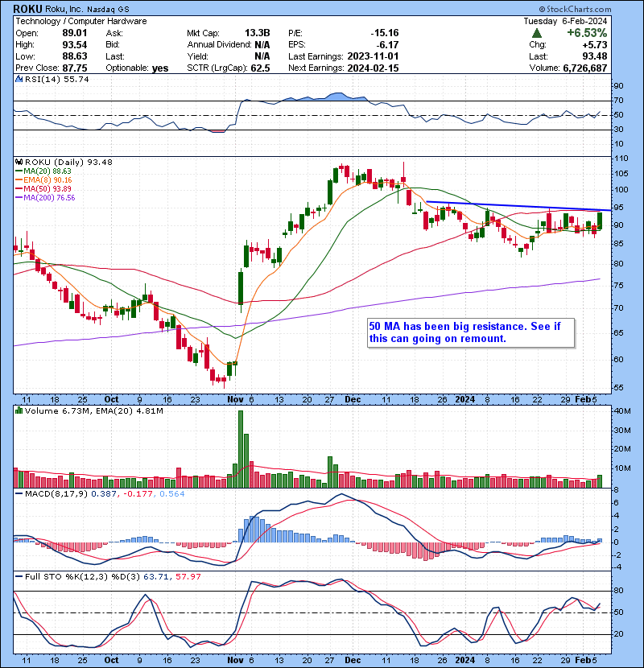This screenshot has width=644, height=668.
Task: Click the 110 price axis label
Action: click(x=621, y=159)
